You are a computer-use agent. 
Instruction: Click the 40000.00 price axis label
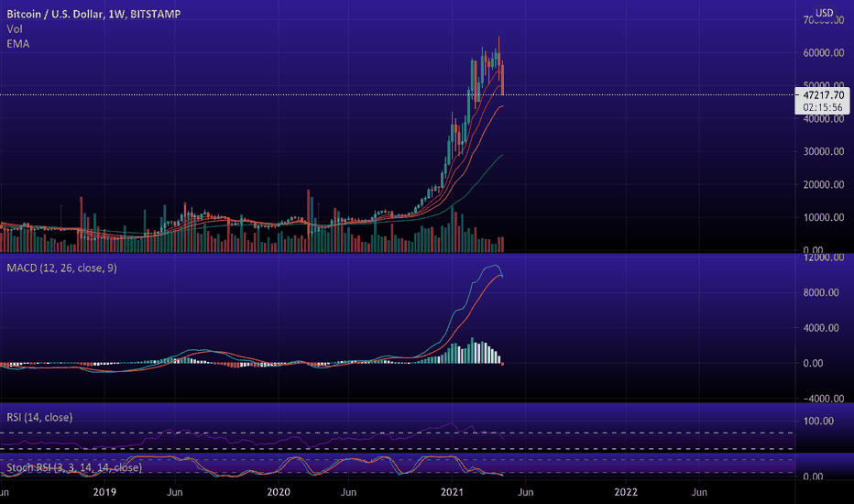tap(824, 119)
